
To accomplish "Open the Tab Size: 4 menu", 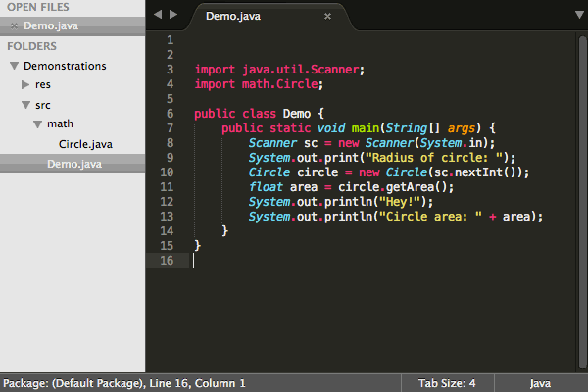I will coord(447,383).
